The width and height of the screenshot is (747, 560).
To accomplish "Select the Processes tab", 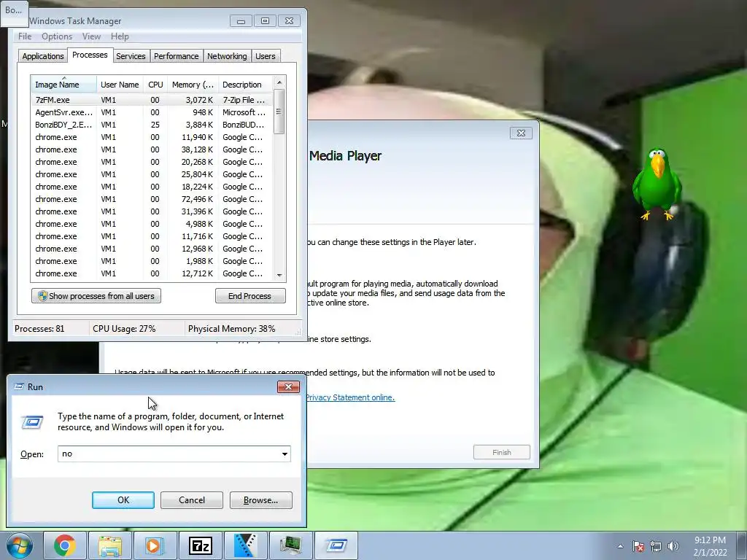I will [90, 55].
